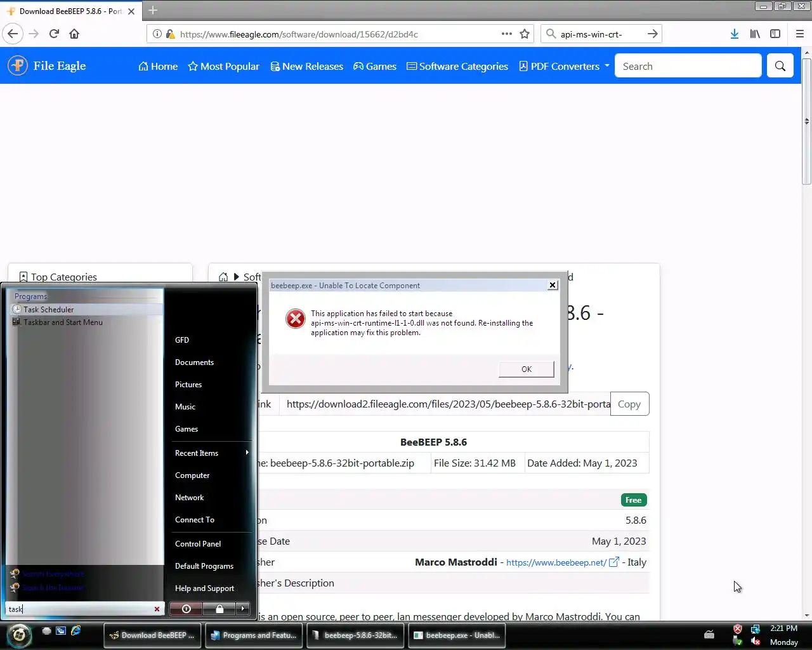Show site information via the lock icon
812x650 pixels.
click(170, 34)
